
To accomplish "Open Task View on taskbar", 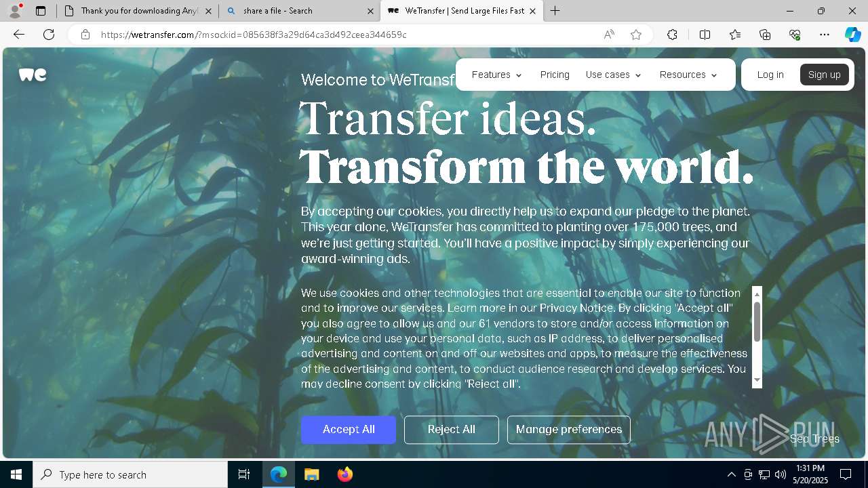I will (x=244, y=474).
